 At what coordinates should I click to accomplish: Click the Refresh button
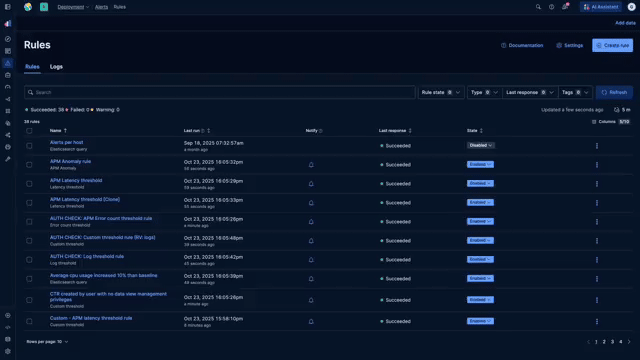tap(614, 93)
